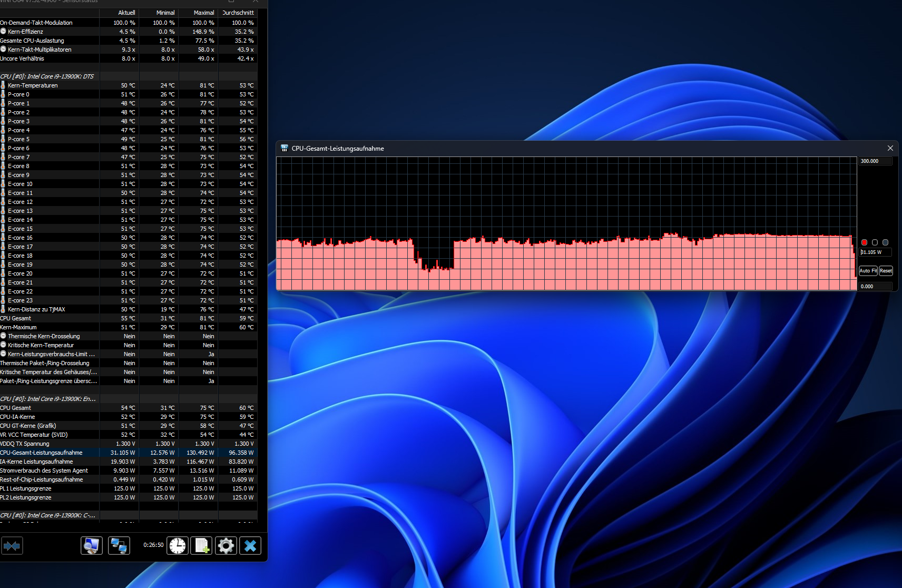Select the 'CPU-Gesamt-Leistungsaufnahme' sensor row label
Screen dimensions: 902x588
tap(41, 453)
